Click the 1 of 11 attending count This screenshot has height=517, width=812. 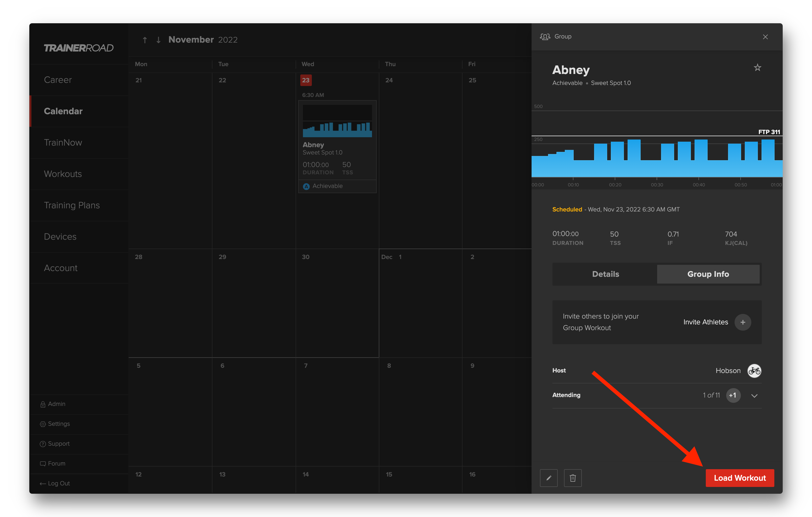711,395
